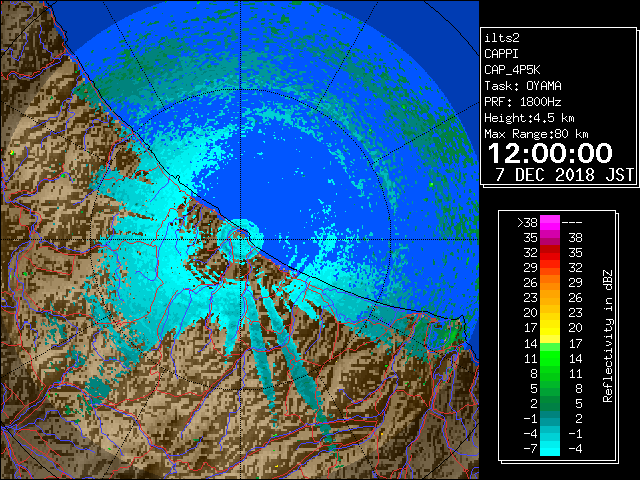Image resolution: width=640 pixels, height=480 pixels.
Task: Pick the magenta >38 dBZ legend swatch
Action: click(550, 223)
